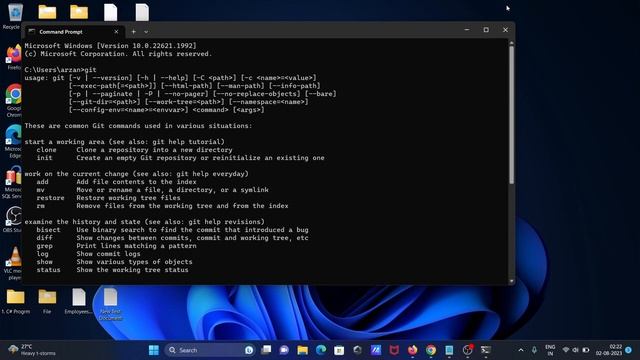Switch to Google Chrome on the taskbar
The width and height of the screenshot is (640, 360).
point(431,350)
